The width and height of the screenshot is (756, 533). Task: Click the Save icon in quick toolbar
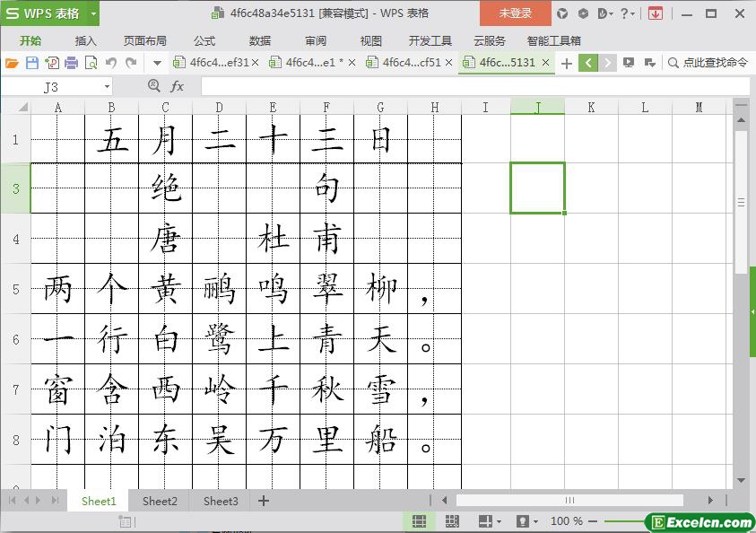pyautogui.click(x=31, y=63)
